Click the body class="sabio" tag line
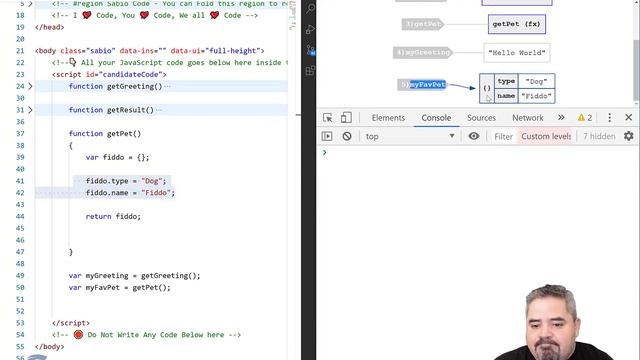Viewport: 640px width, 360px height. (x=150, y=51)
